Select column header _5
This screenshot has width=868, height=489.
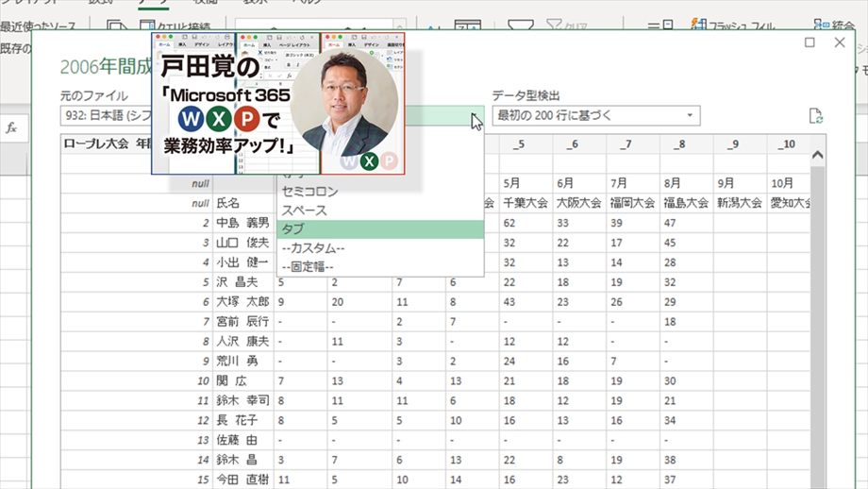tap(526, 144)
